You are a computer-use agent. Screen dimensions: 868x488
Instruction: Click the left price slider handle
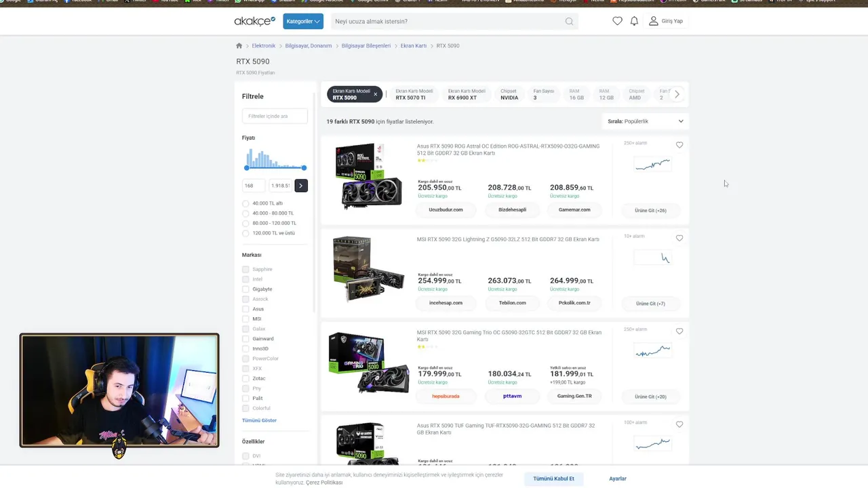click(247, 167)
